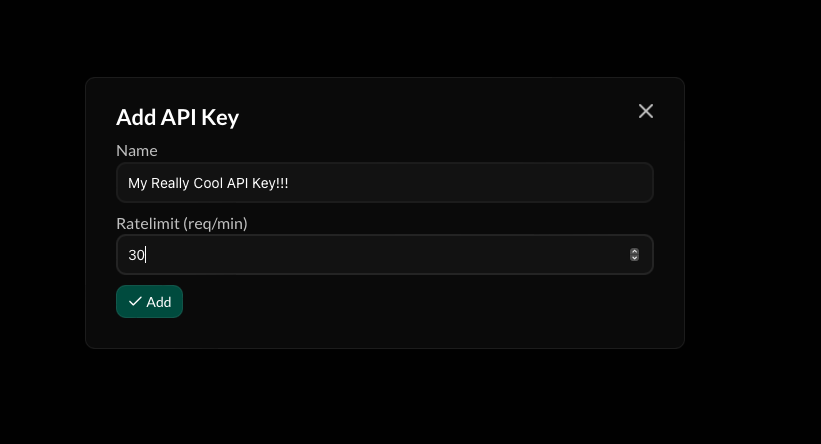This screenshot has width=821, height=444.
Task: Click the "Add API Key" dialog title
Action: tap(177, 117)
